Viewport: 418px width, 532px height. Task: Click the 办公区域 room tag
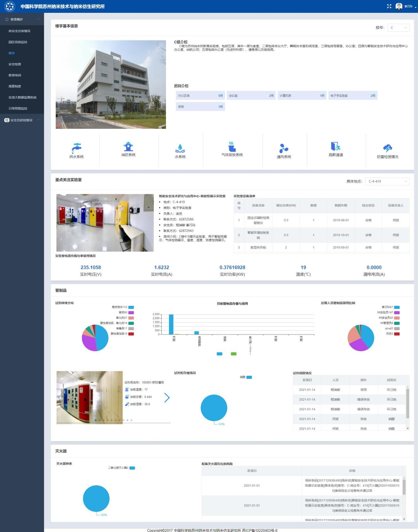[x=200, y=96]
